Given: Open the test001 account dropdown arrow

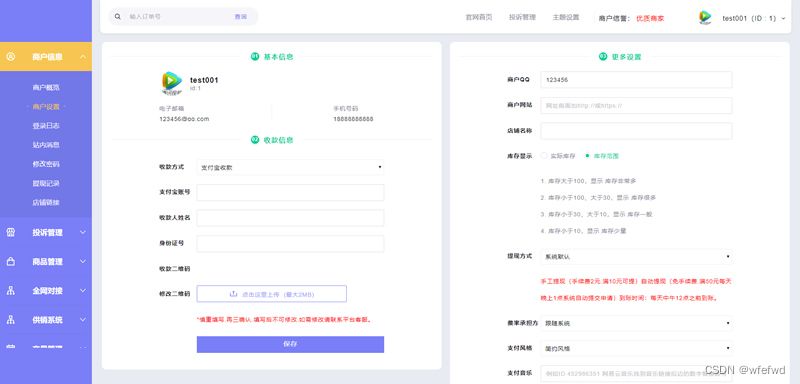Looking at the screenshot, I should pos(783,18).
